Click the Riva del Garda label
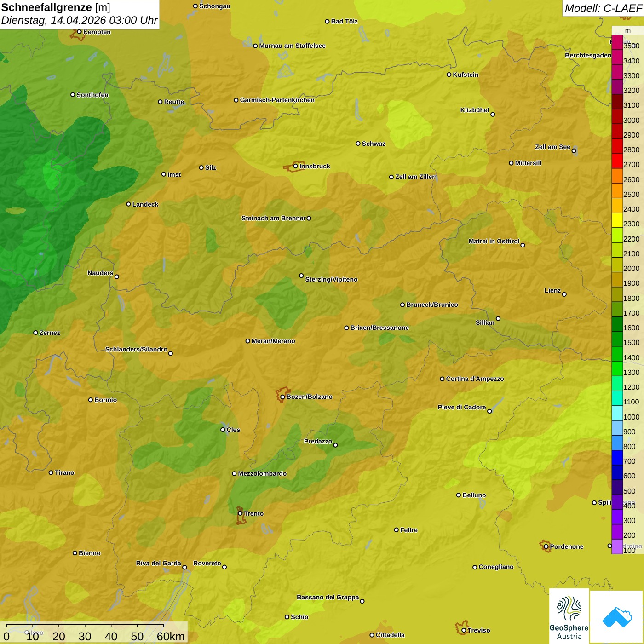 (x=159, y=563)
